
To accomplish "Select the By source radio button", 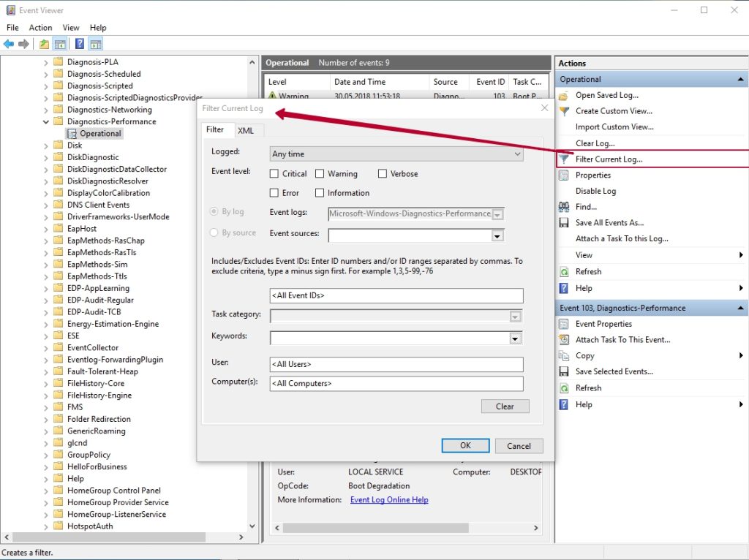I will tap(214, 232).
